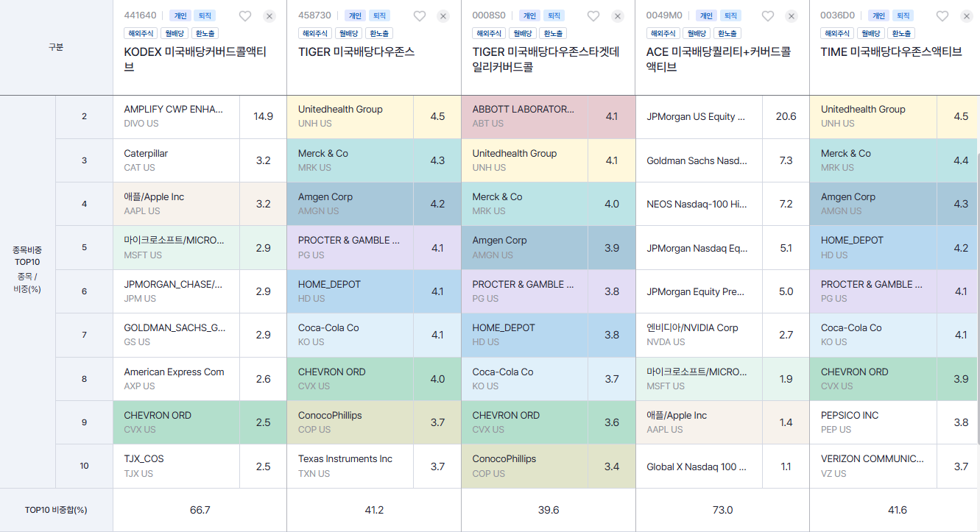Click the TOP10 total 41.2

click(x=374, y=510)
